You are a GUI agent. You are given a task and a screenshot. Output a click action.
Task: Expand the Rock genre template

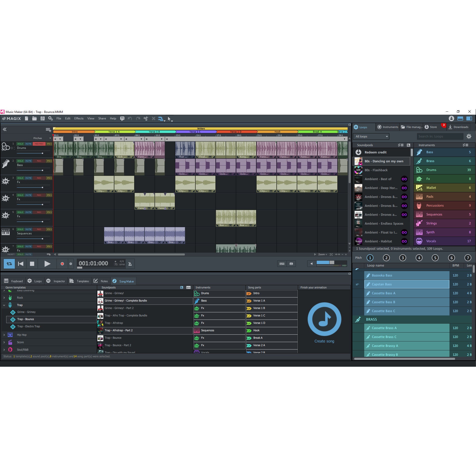(x=4, y=298)
